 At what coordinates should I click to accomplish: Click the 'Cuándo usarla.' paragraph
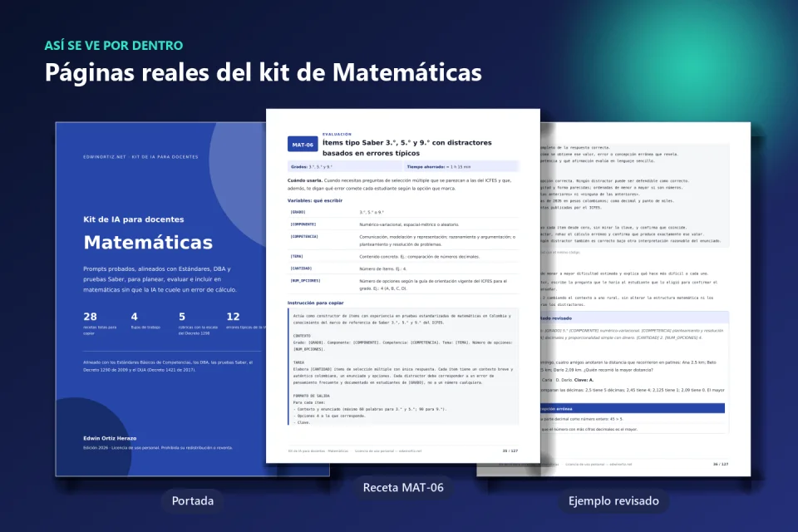click(400, 185)
